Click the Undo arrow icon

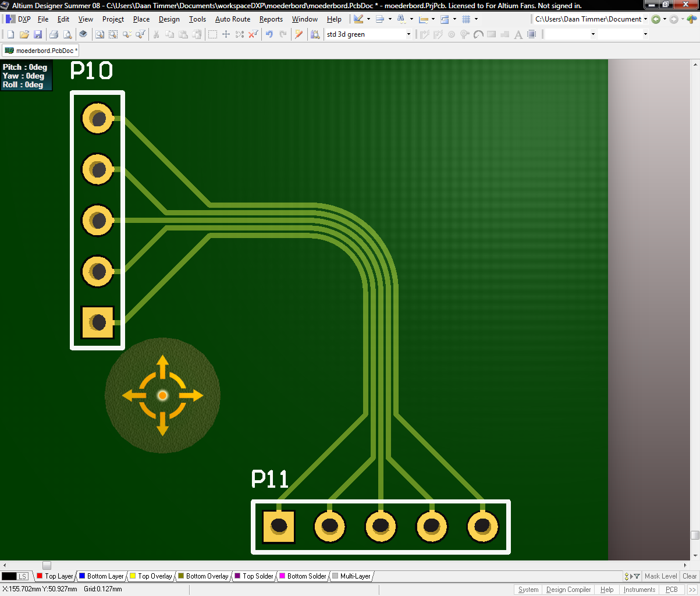point(269,34)
